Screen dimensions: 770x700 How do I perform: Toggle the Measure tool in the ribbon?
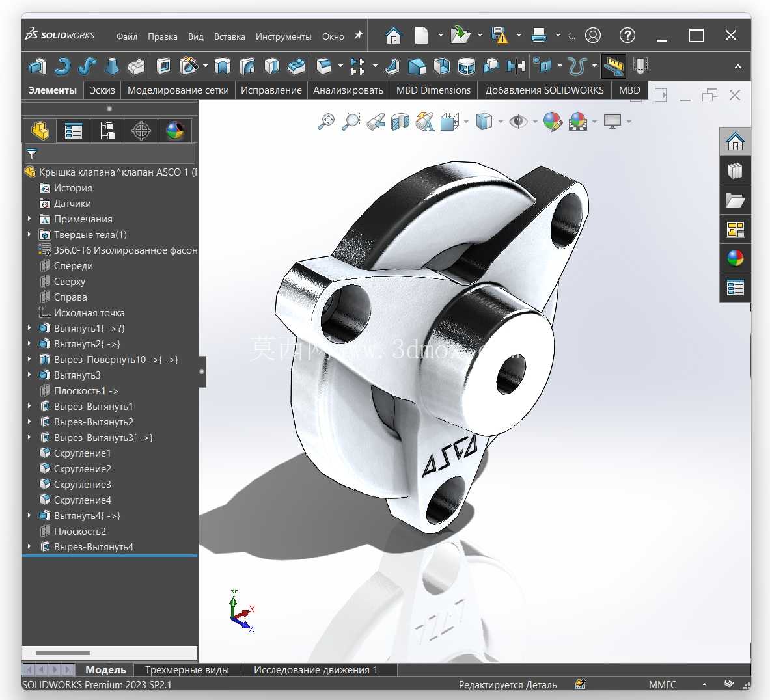tap(613, 66)
